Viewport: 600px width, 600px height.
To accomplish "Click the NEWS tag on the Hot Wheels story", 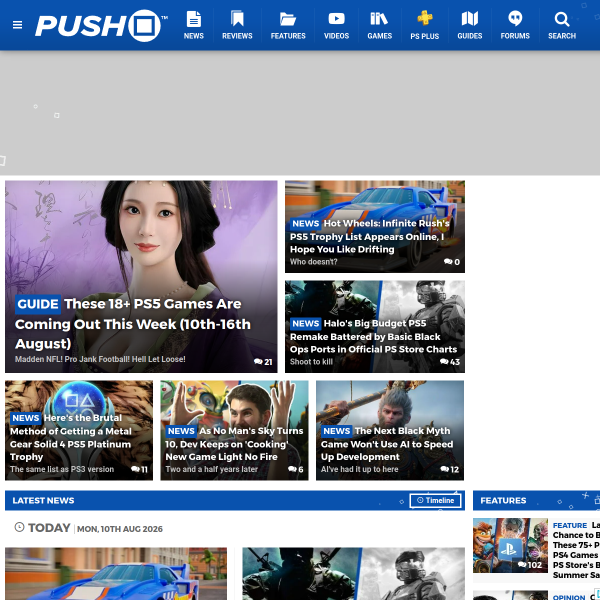I will [305, 223].
